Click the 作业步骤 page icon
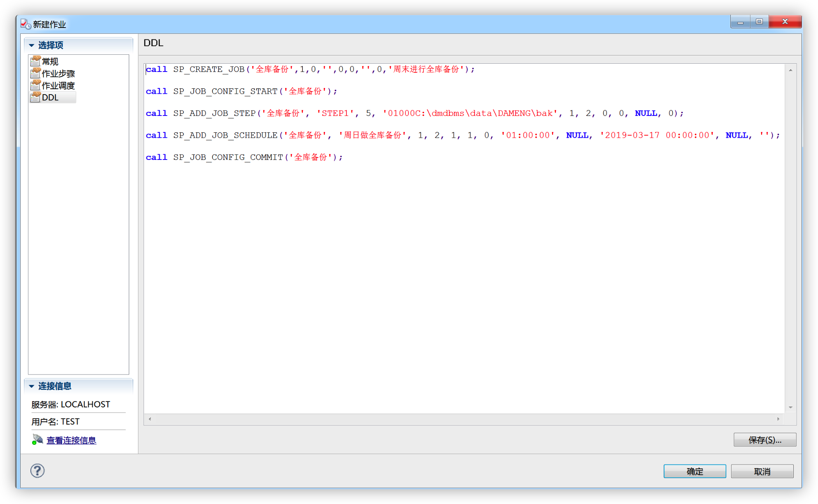 [35, 73]
